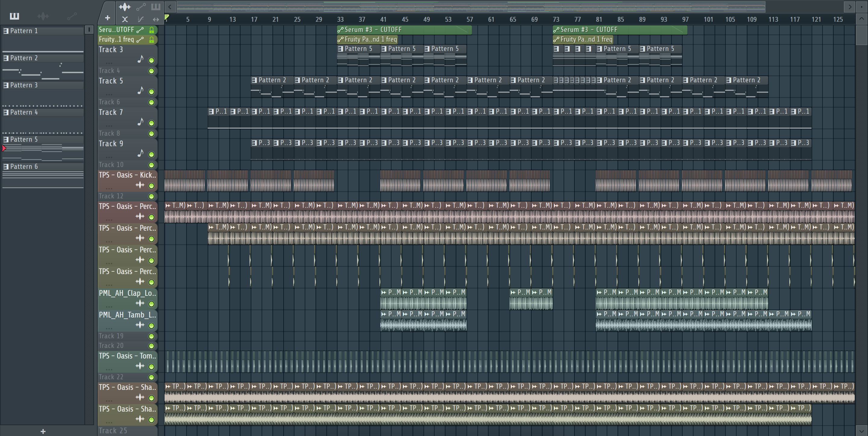The height and width of the screenshot is (436, 868).
Task: Click the note icon on Track 9
Action: pos(140,153)
